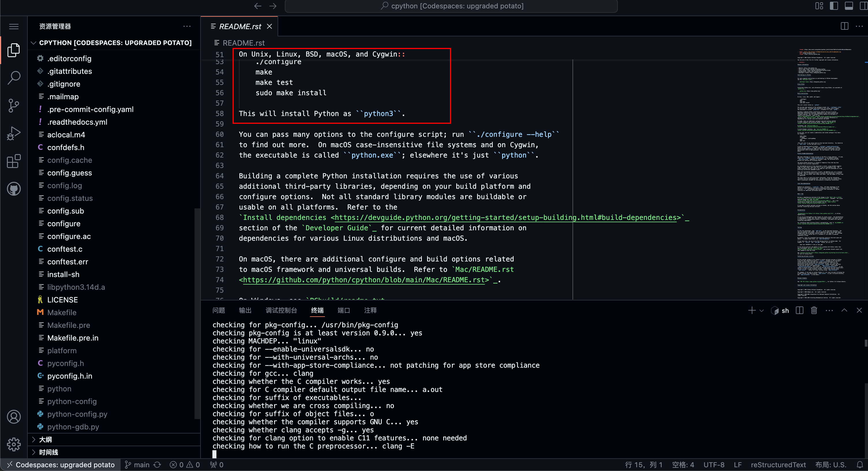The image size is (868, 471).
Task: Open the new terminal profile dropdown arrow
Action: (x=762, y=311)
